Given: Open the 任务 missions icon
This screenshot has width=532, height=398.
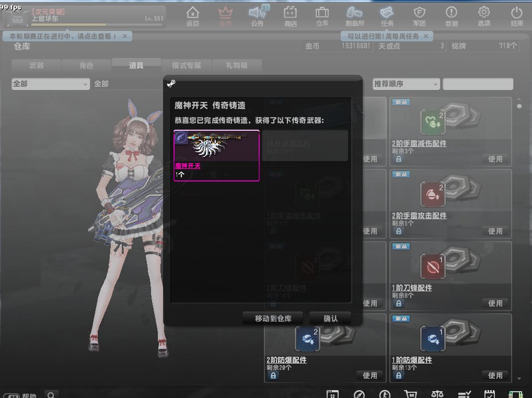Looking at the screenshot, I should (387, 16).
